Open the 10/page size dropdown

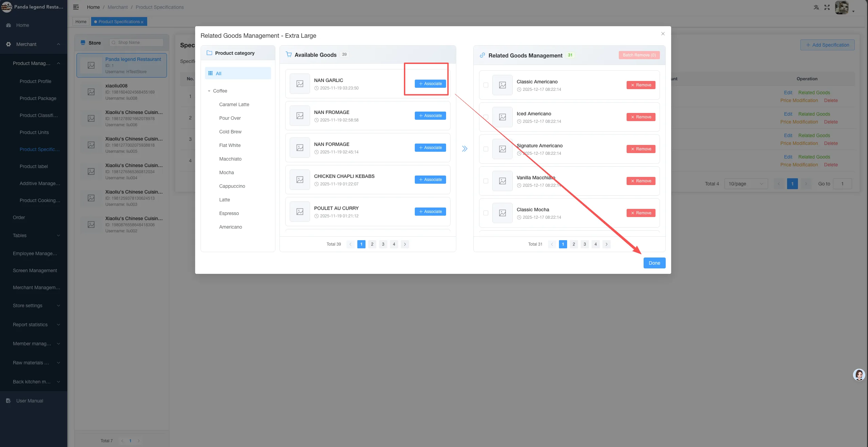(x=746, y=184)
